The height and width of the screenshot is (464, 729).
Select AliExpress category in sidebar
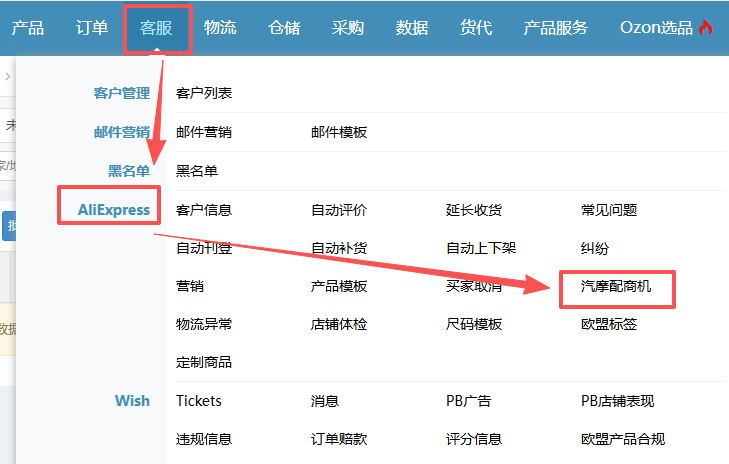(x=114, y=209)
